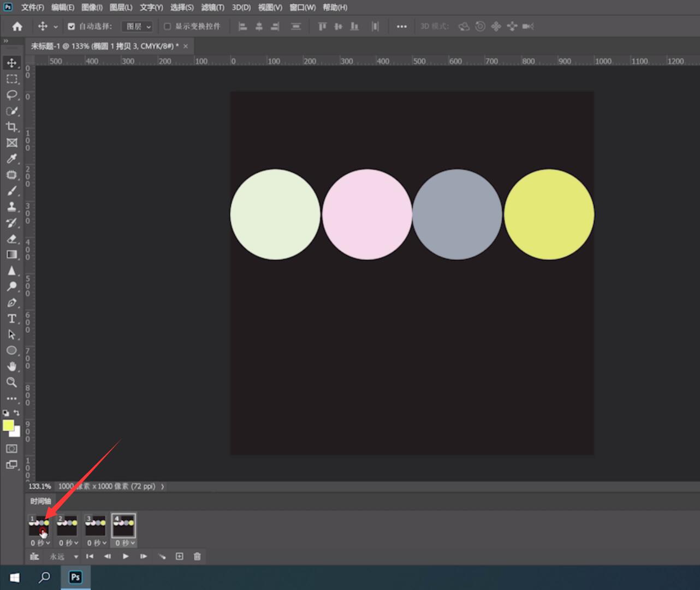Screen dimensions: 700x590
Task: Go to first frame button
Action: tap(90, 556)
